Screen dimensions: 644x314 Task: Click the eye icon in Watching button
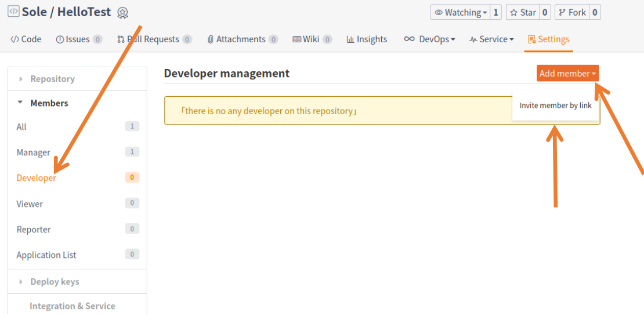[x=439, y=13]
